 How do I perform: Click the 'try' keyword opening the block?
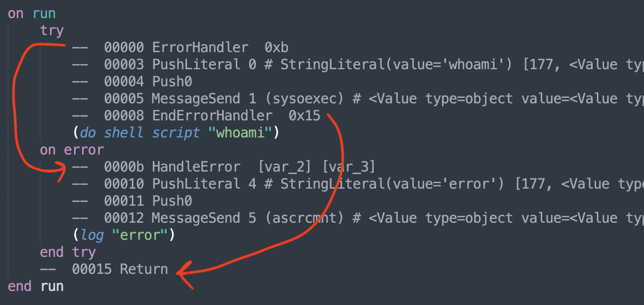(52, 30)
